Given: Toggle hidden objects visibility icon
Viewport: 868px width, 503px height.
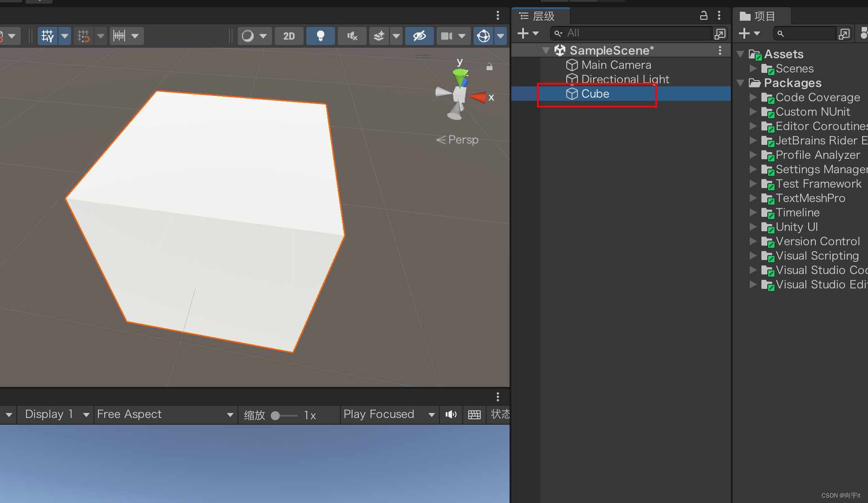Looking at the screenshot, I should 419,36.
